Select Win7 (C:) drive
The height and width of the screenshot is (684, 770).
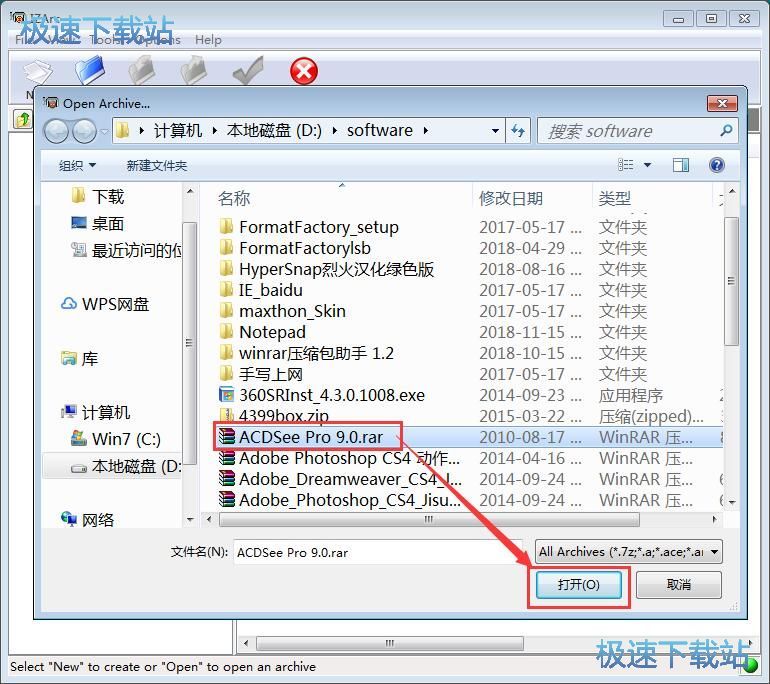[x=116, y=438]
